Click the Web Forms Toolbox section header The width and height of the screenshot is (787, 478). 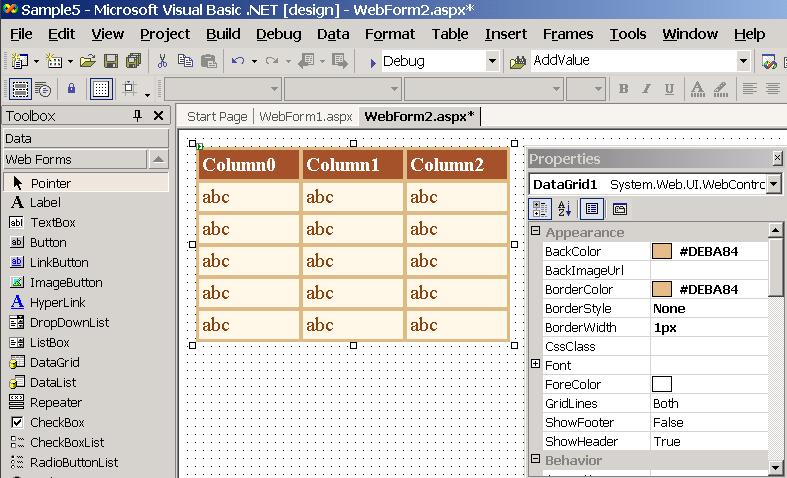[75, 160]
